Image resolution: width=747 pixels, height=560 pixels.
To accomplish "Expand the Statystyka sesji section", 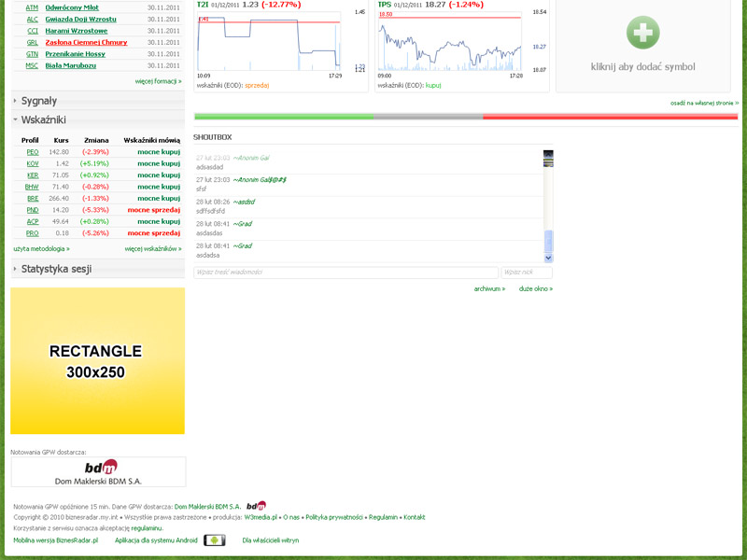I will pyautogui.click(x=56, y=270).
